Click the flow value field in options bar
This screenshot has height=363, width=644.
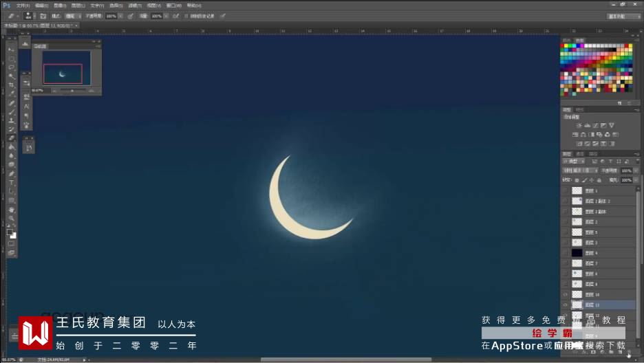(156, 16)
